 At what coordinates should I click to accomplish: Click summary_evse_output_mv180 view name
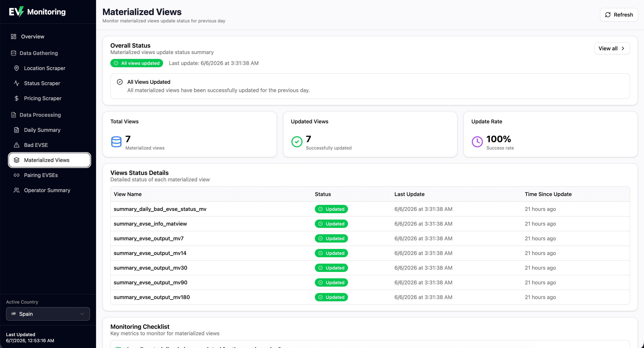click(152, 297)
